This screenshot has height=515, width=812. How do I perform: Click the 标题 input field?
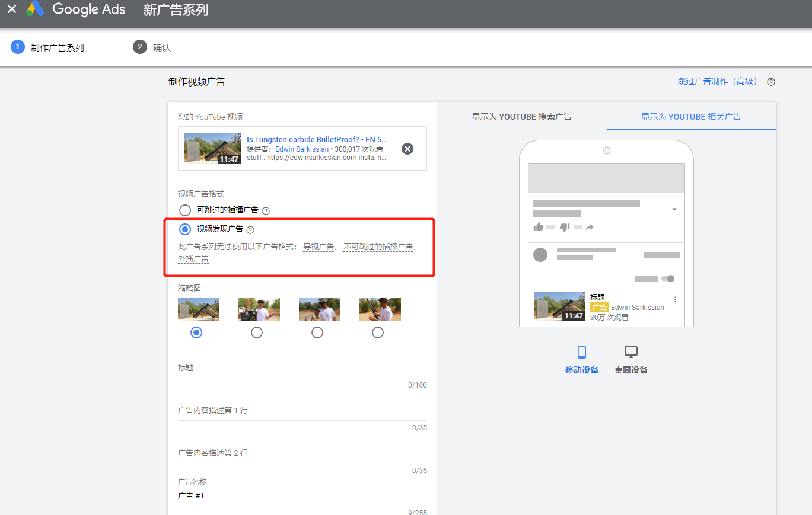(302, 368)
